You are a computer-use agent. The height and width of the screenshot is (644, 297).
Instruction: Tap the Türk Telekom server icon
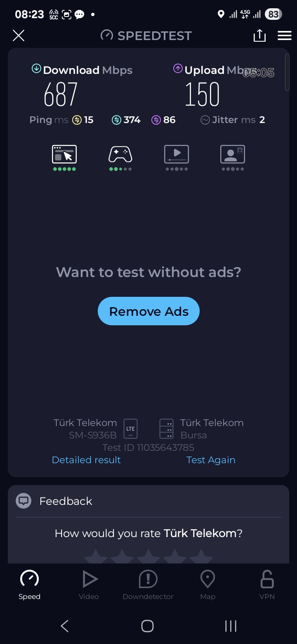tap(166, 429)
